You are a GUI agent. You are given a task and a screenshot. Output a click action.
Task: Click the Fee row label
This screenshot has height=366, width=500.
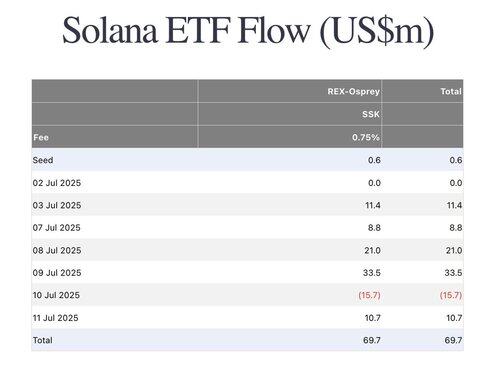click(41, 137)
